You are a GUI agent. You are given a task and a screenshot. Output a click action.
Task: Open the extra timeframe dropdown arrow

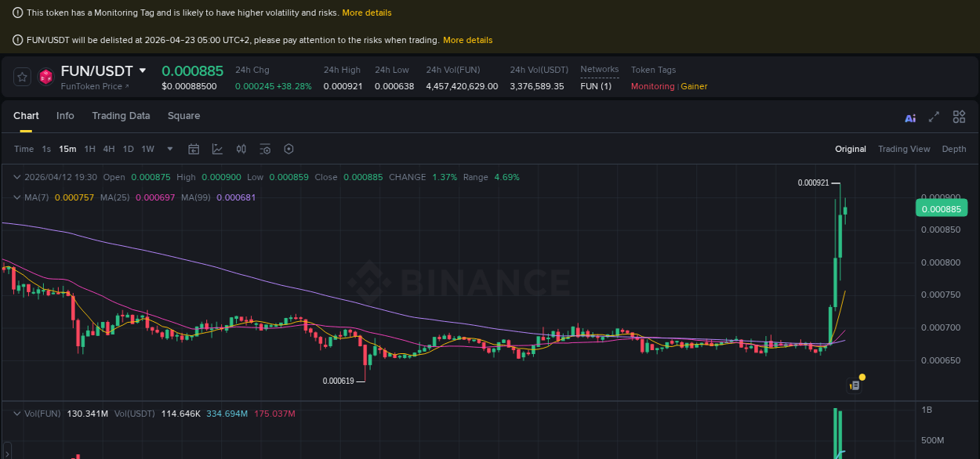click(169, 149)
